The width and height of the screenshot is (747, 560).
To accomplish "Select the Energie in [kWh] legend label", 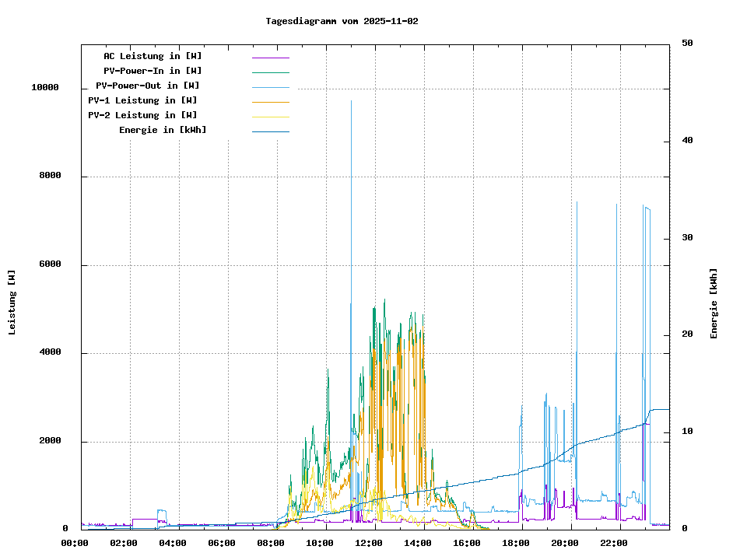I will pos(163,130).
